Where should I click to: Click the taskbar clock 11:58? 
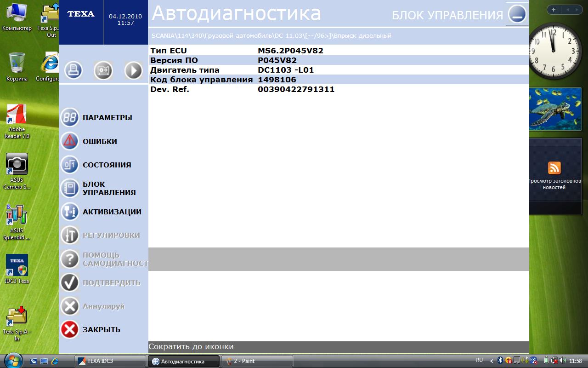pyautogui.click(x=576, y=361)
